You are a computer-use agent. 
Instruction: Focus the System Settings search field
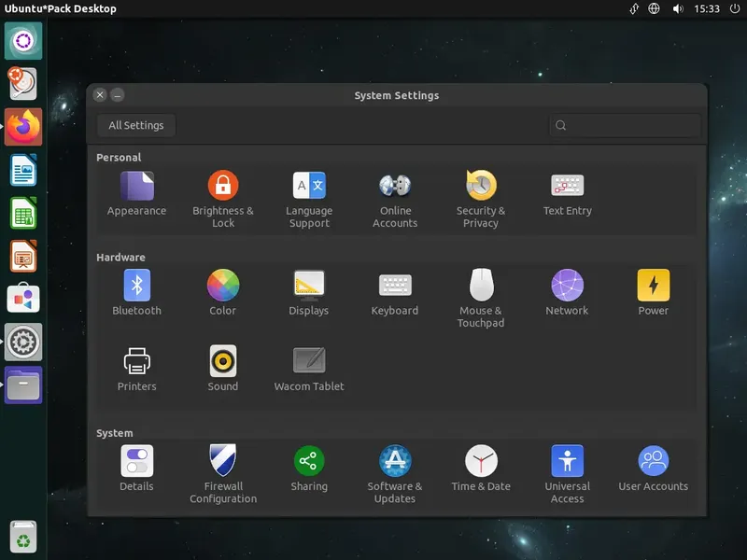click(625, 125)
